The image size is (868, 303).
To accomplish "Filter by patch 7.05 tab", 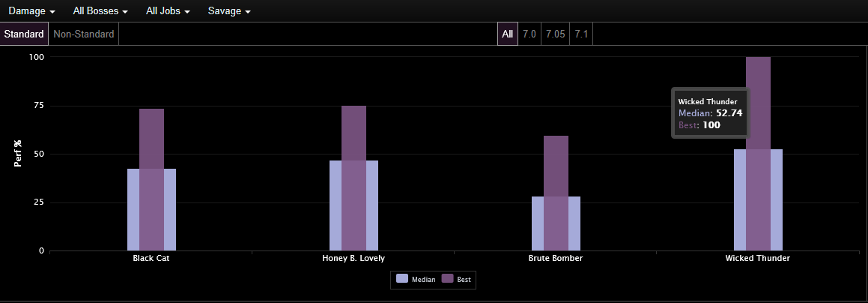I will (x=555, y=34).
